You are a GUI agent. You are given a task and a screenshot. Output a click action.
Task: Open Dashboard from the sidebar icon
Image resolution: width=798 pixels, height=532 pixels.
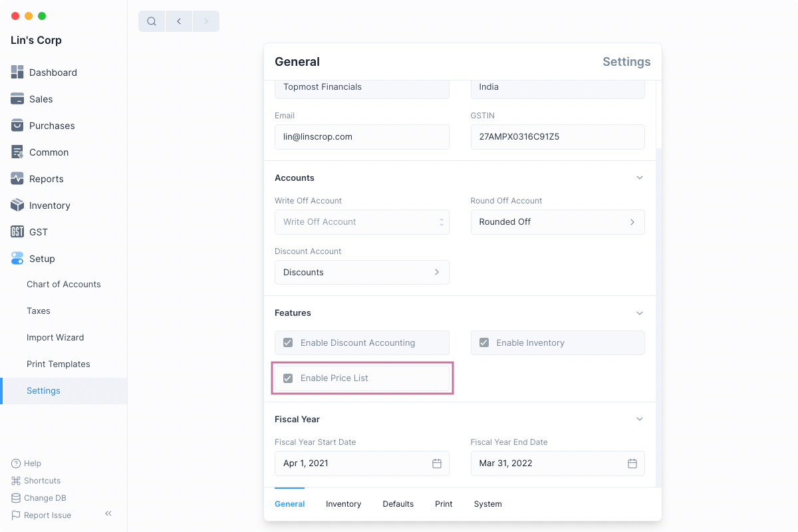(17, 72)
